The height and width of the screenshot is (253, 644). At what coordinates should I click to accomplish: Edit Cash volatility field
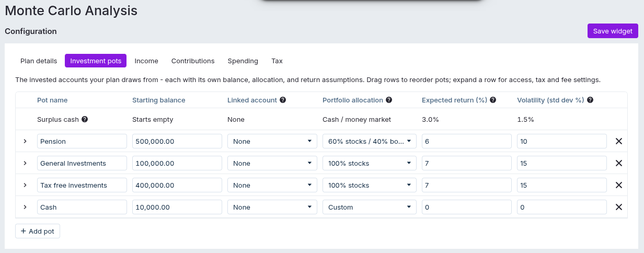point(562,207)
